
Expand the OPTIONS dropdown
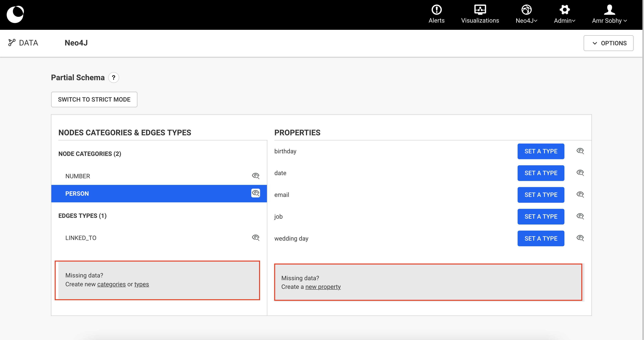tap(608, 43)
